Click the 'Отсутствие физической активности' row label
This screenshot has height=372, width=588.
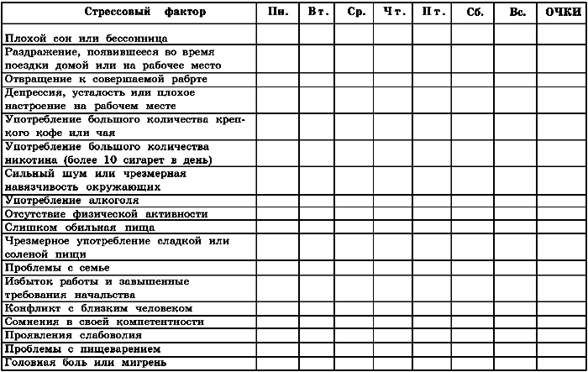[x=106, y=213]
